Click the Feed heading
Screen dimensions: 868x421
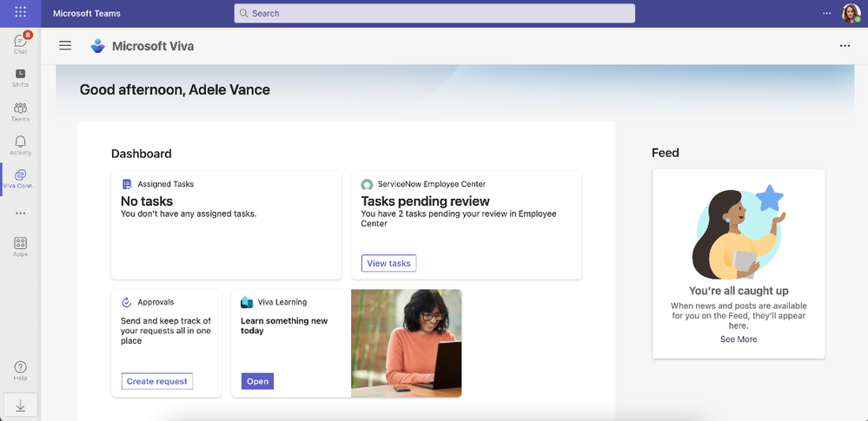[666, 153]
